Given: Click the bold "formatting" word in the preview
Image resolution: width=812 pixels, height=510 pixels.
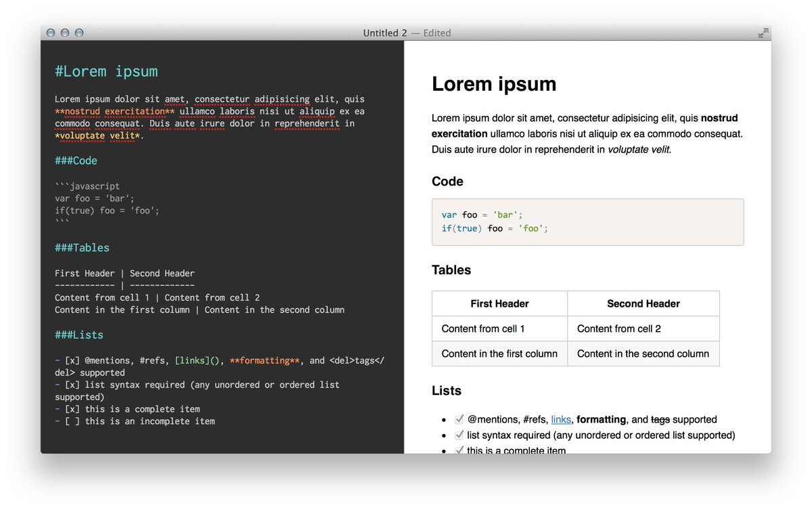Looking at the screenshot, I should tap(602, 419).
